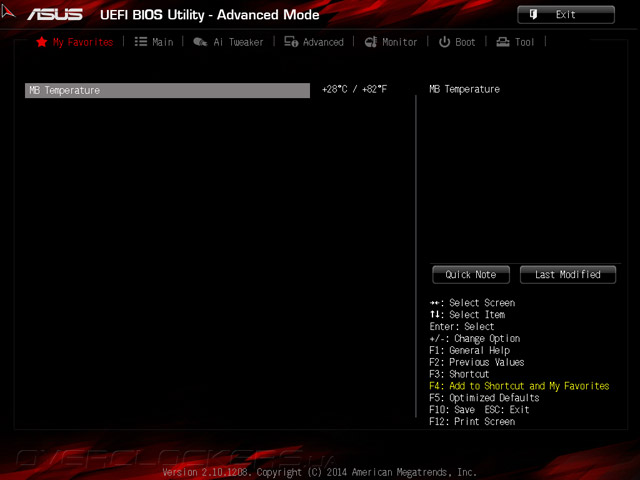This screenshot has width=640, height=480.
Task: Click the F2 Previous Values hint
Action: [x=477, y=362]
